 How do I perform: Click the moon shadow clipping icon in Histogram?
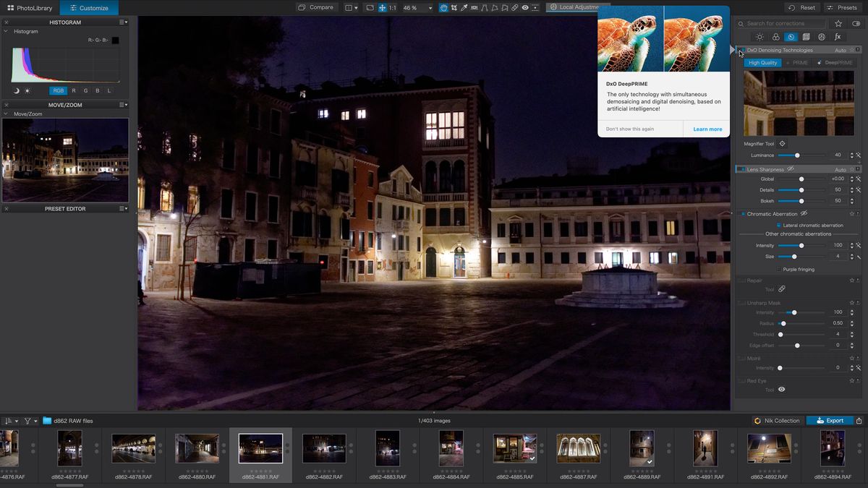[x=16, y=90]
